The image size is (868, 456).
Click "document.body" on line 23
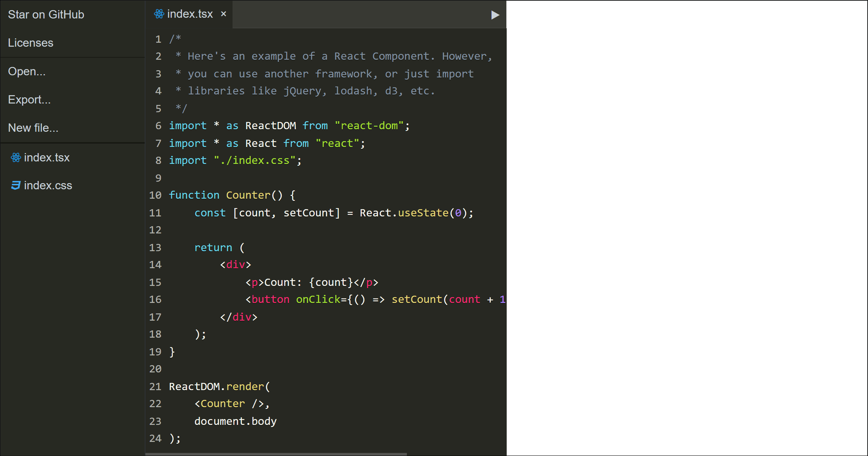[235, 421]
